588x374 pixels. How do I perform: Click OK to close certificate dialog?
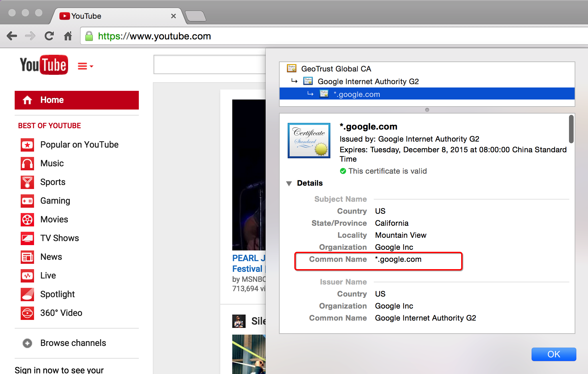554,354
